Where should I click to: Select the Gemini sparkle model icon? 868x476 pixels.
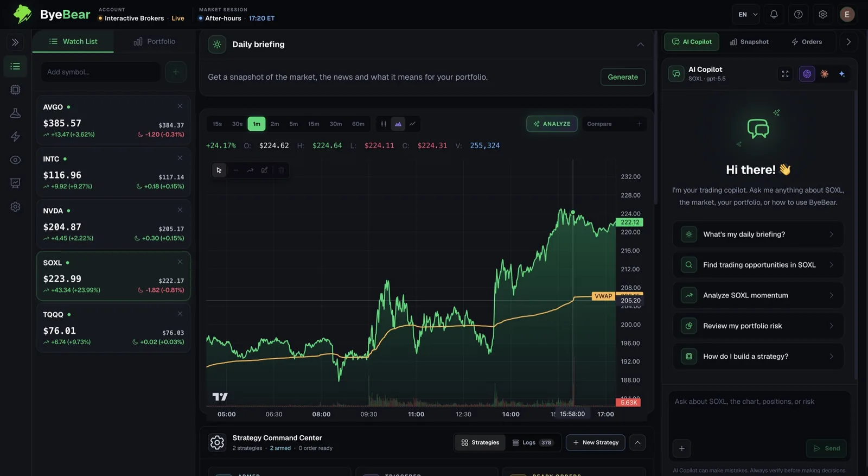coord(842,74)
